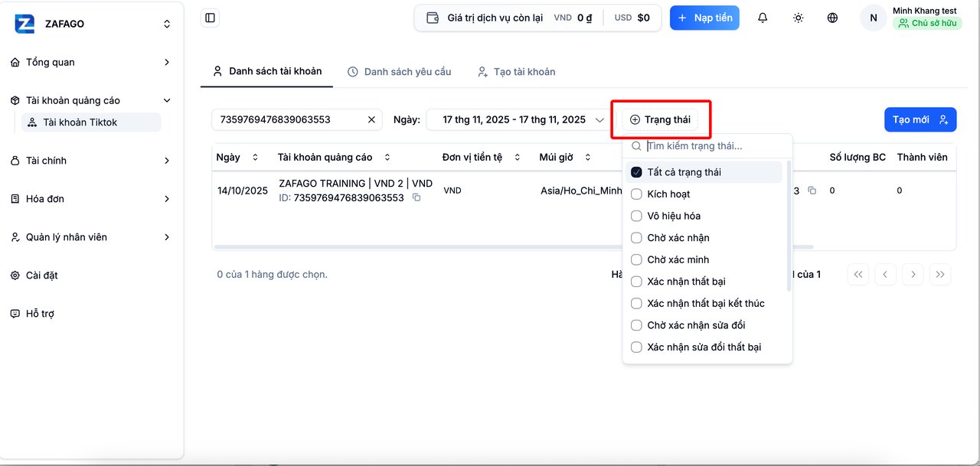Open the Trạng thái filter dropdown
This screenshot has width=980, height=466.
point(660,119)
